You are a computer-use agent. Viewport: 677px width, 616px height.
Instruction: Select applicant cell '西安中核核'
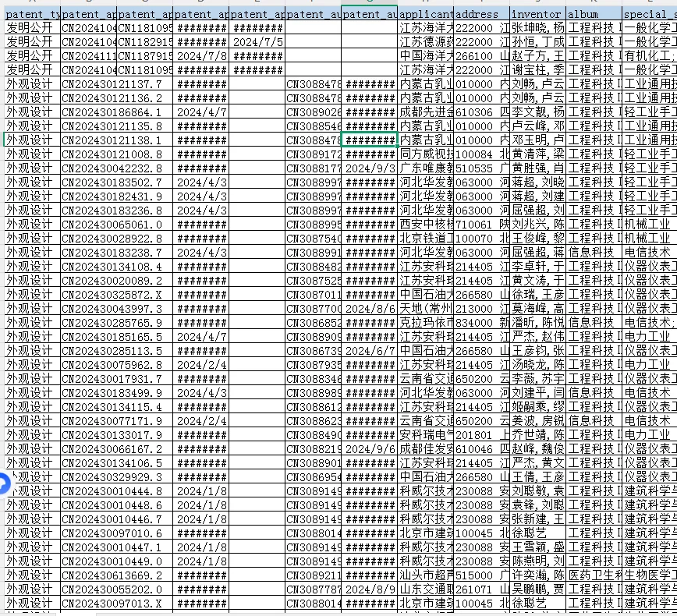[x=425, y=224]
